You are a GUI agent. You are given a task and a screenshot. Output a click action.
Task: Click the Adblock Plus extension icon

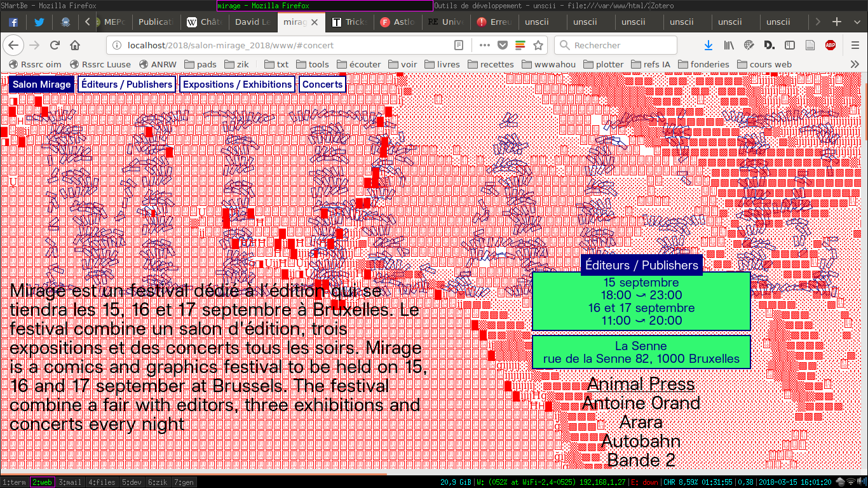tap(830, 45)
